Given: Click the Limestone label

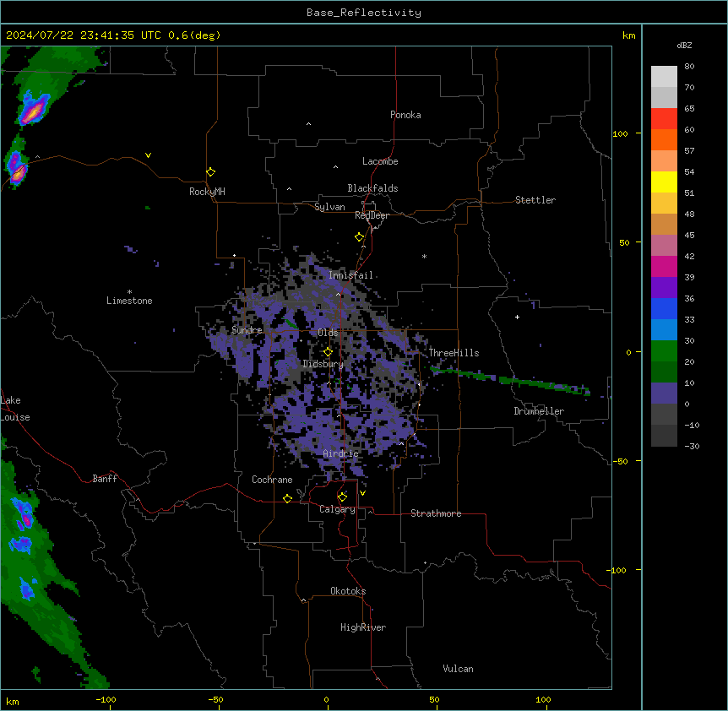Looking at the screenshot, I should click(129, 301).
